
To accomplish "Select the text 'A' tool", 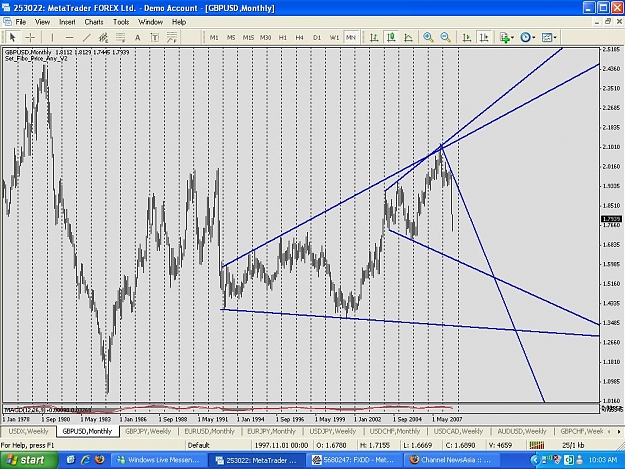I will [x=138, y=37].
